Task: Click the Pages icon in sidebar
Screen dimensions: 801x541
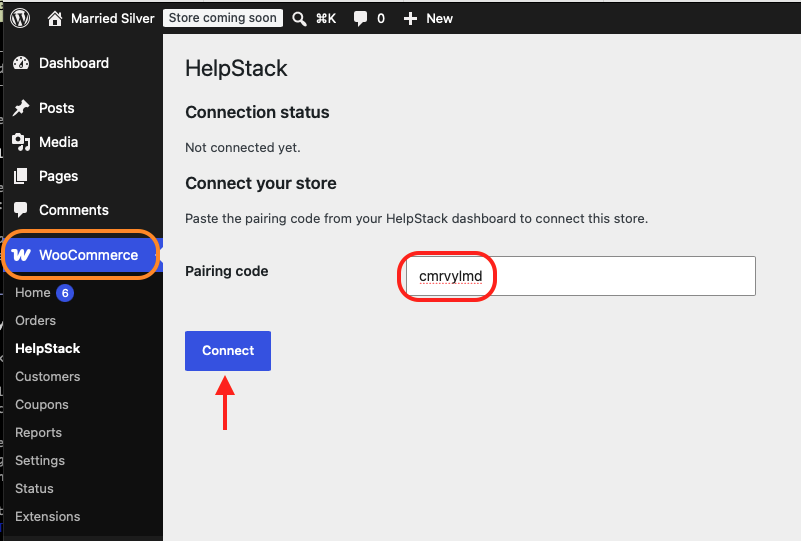Action: click(20, 176)
